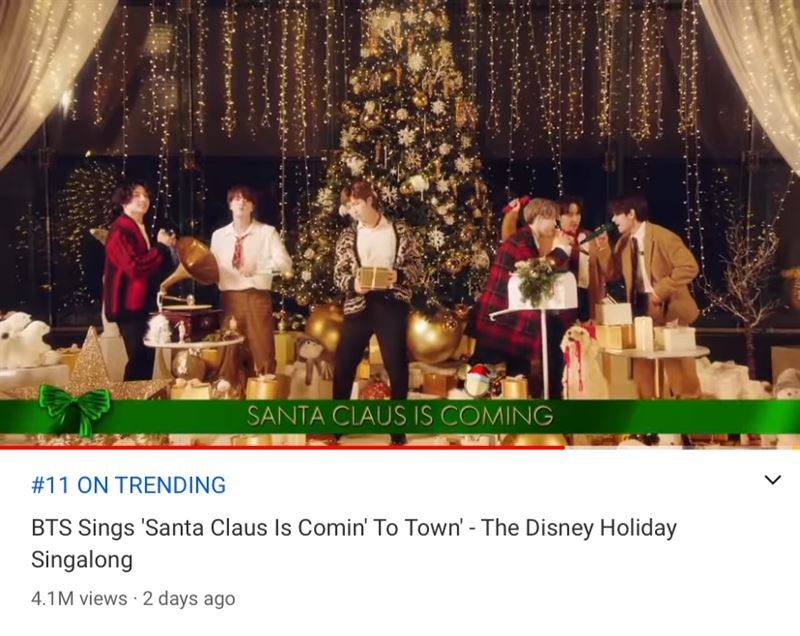800x636 pixels.
Task: Expand the video description with the chevron
Action: [772, 479]
